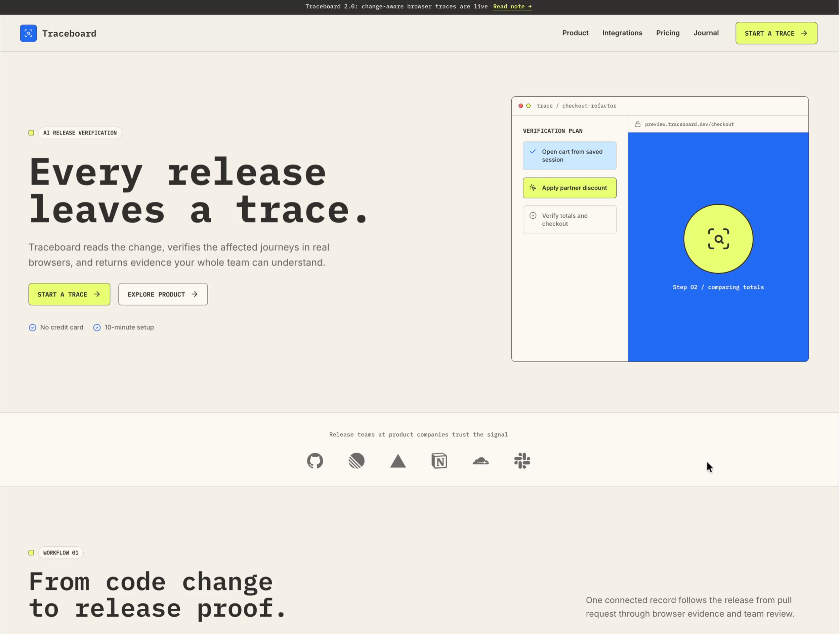The image size is (840, 634).
Task: Click the yellow square beside Workflow 01
Action: 31,553
